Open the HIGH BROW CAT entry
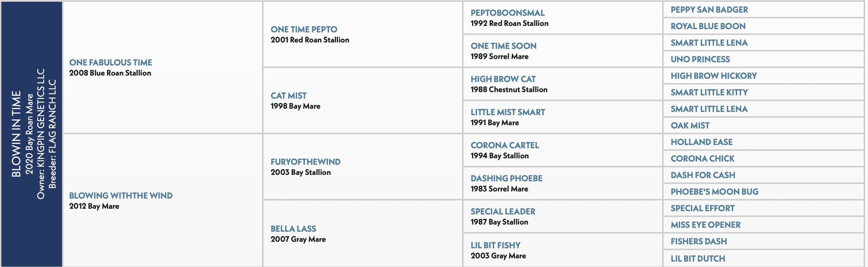 pos(503,79)
